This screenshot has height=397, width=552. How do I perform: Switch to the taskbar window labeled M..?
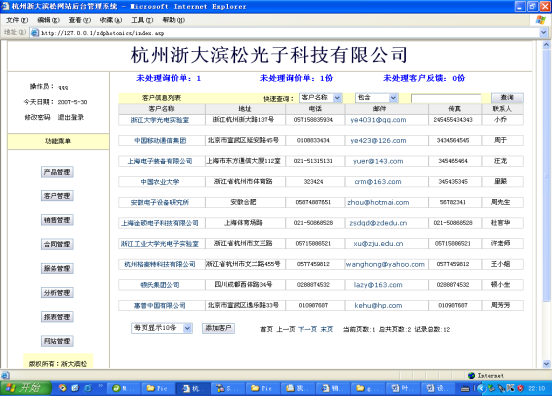(124, 389)
